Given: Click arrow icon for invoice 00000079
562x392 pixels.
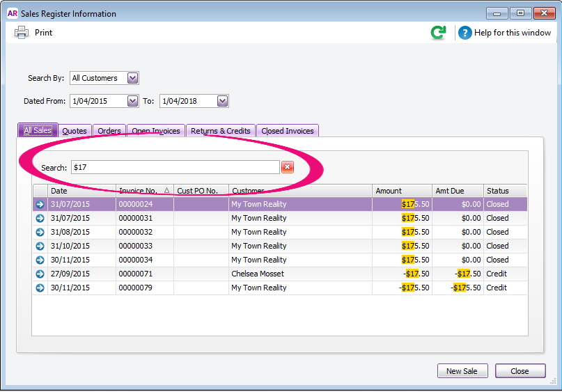Looking at the screenshot, I should point(40,288).
